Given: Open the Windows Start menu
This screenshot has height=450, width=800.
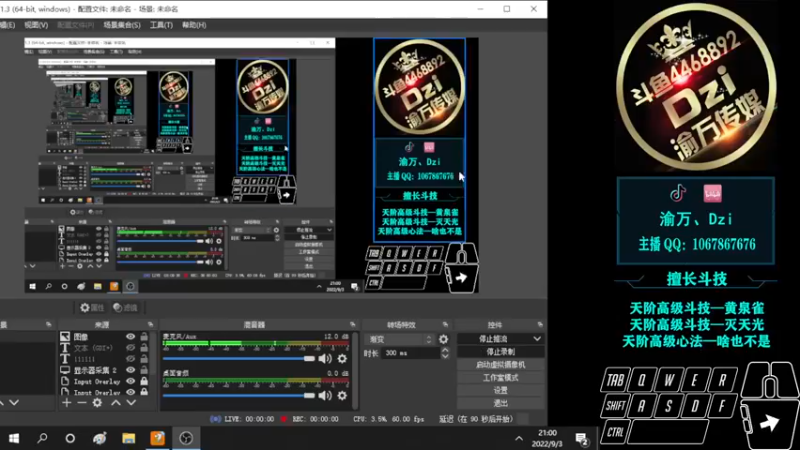Looking at the screenshot, I should tap(14, 438).
